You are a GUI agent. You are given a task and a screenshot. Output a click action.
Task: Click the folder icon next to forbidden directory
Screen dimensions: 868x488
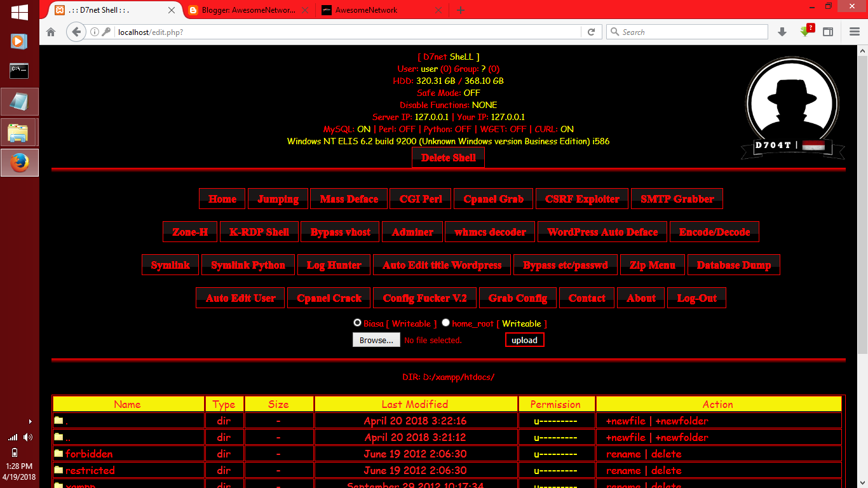(x=57, y=454)
